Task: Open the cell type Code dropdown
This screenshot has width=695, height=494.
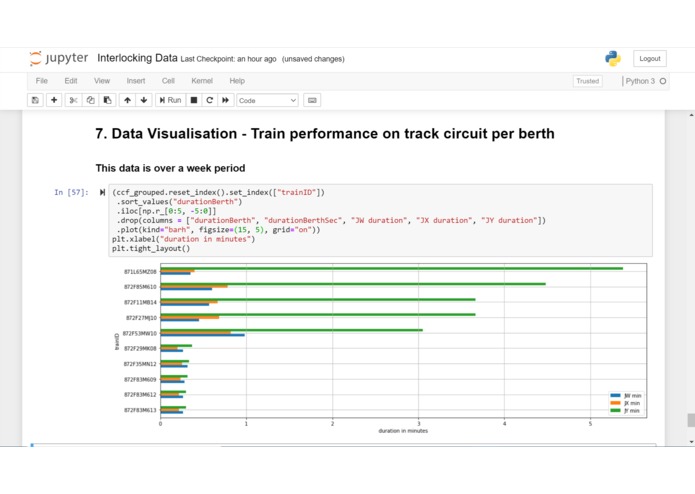Action: [x=267, y=101]
